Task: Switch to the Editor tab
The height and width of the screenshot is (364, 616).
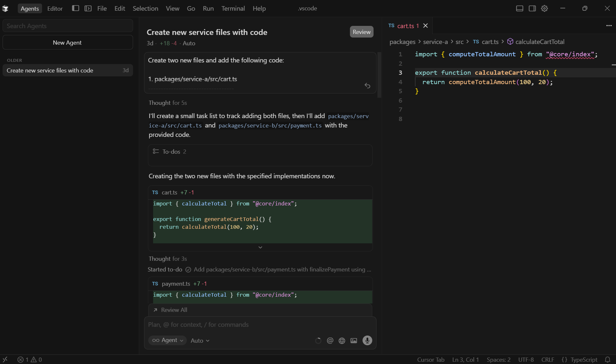Action: [54, 8]
